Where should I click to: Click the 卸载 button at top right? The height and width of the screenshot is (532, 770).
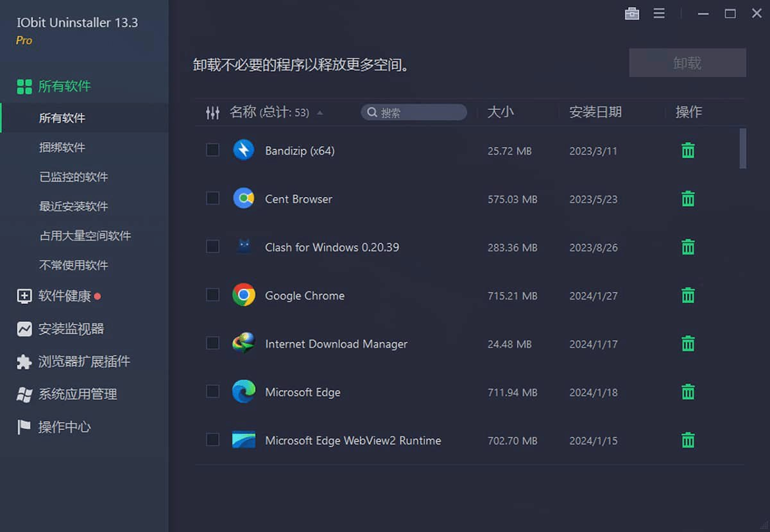point(687,62)
